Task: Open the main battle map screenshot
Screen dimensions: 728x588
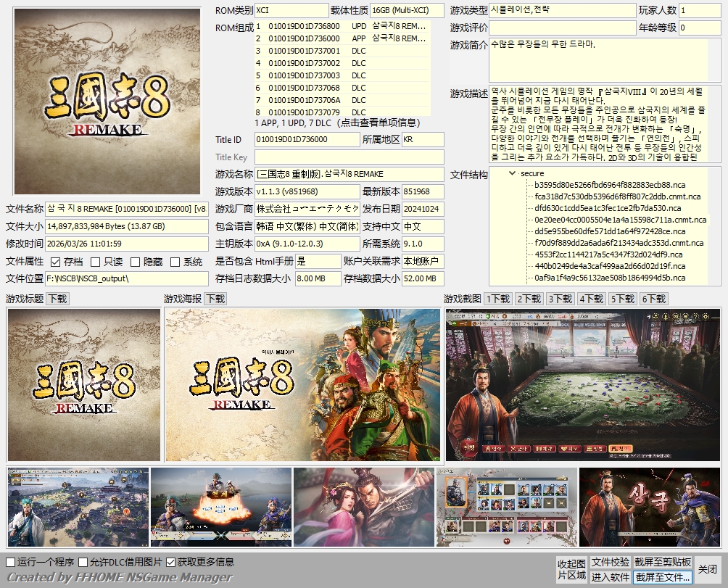Action: [x=583, y=385]
